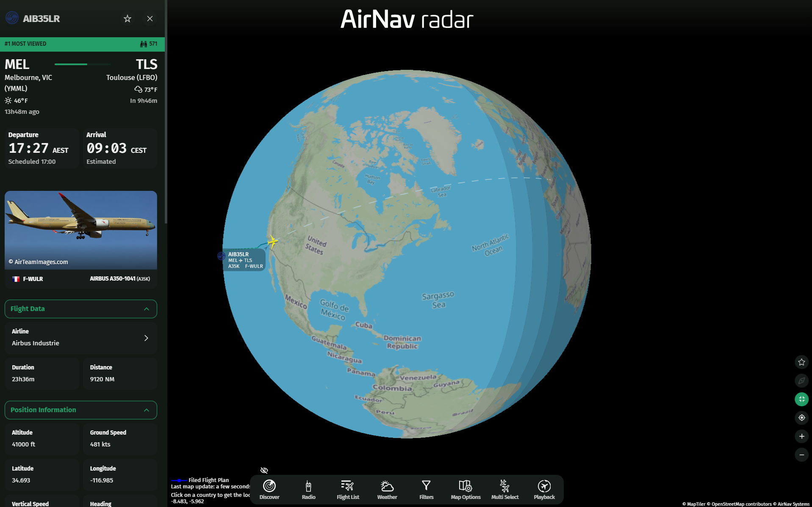812x507 pixels.
Task: Click the Filed Flight Plan legend
Action: tap(200, 480)
